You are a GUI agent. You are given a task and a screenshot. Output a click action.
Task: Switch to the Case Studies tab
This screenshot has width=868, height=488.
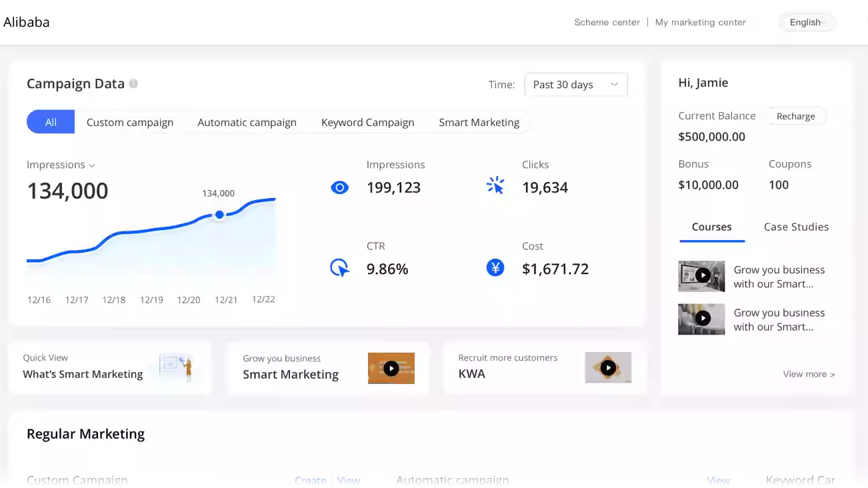click(x=795, y=227)
